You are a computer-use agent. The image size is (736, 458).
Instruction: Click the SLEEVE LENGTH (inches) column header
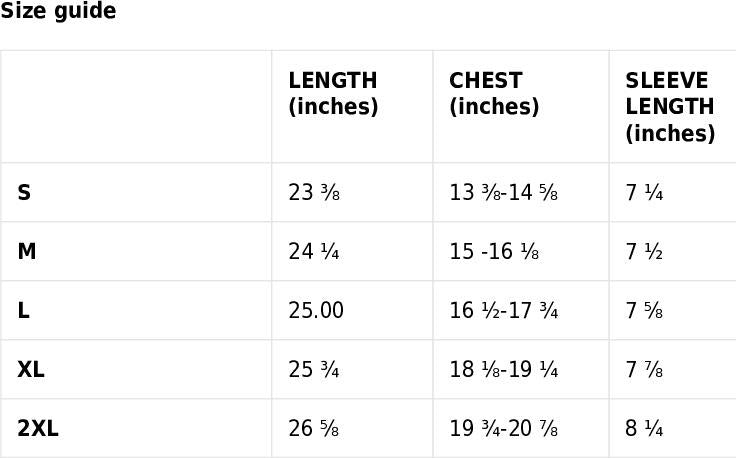click(670, 107)
